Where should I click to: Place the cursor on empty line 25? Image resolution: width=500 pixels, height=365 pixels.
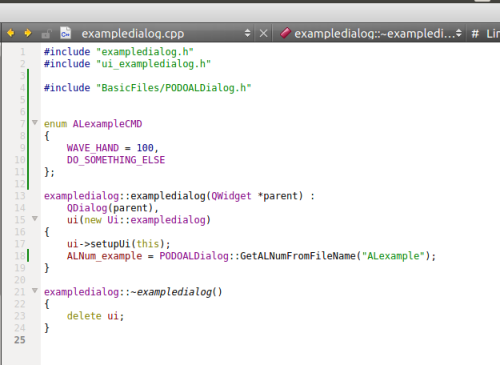(270, 340)
